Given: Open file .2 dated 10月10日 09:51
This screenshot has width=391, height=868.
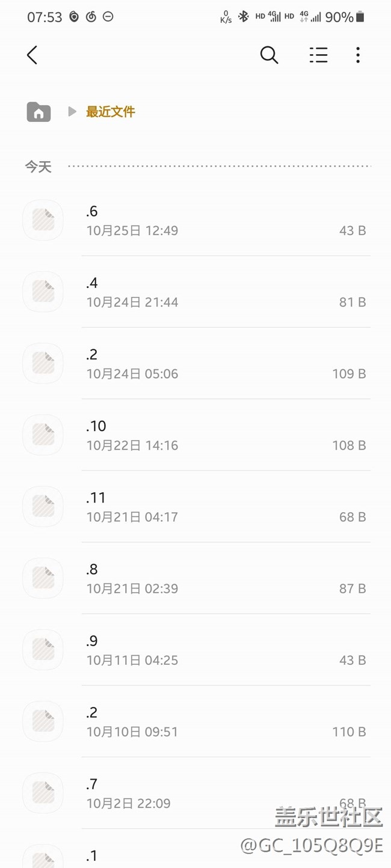Looking at the screenshot, I should click(x=226, y=721).
